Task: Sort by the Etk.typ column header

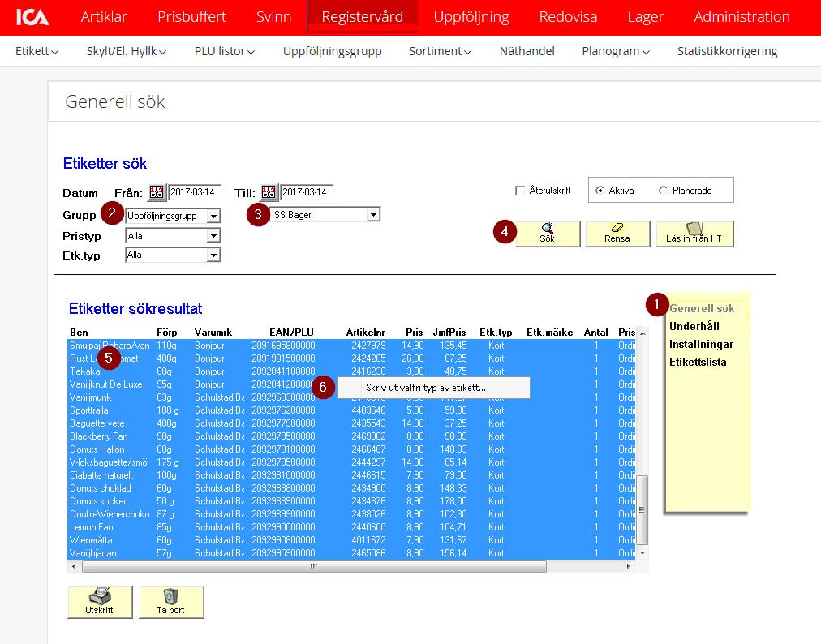Action: [496, 333]
